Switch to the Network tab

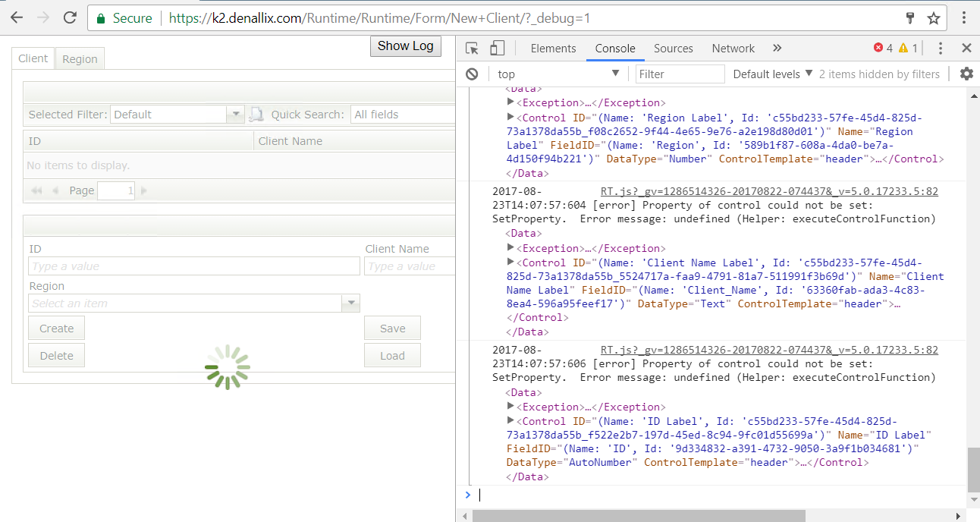(733, 49)
